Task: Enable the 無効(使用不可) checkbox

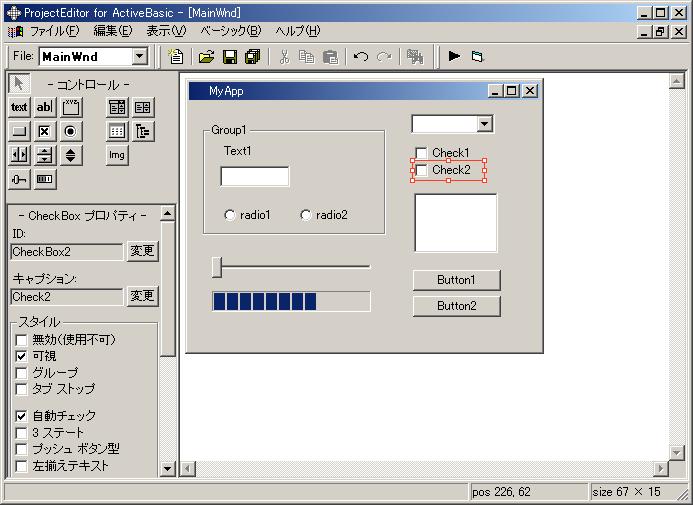Action: coord(21,340)
